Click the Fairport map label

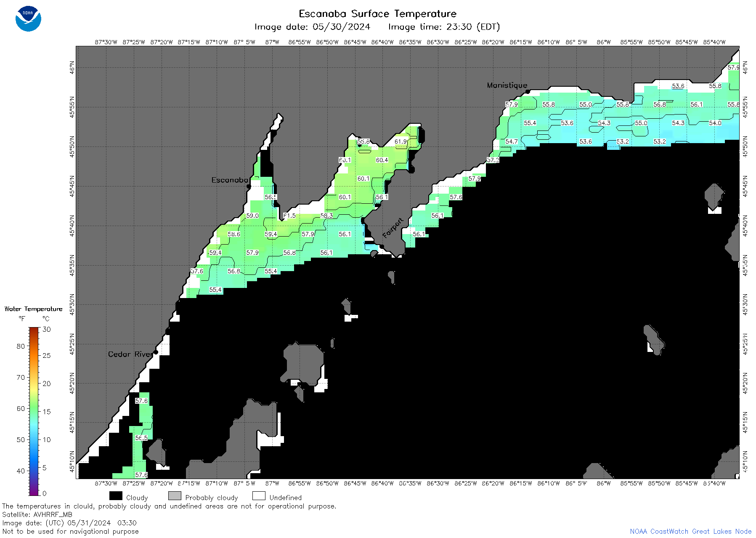393,228
